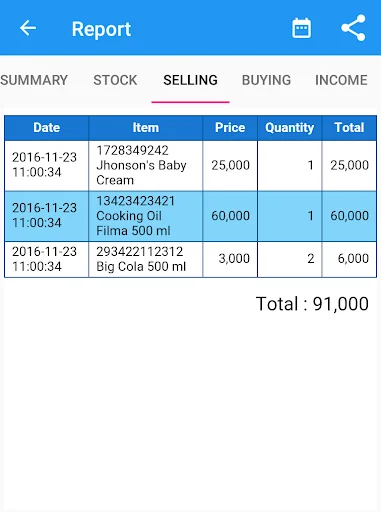The width and height of the screenshot is (381, 512).
Task: Click the Total : 91,000 summary text
Action: pyautogui.click(x=312, y=304)
